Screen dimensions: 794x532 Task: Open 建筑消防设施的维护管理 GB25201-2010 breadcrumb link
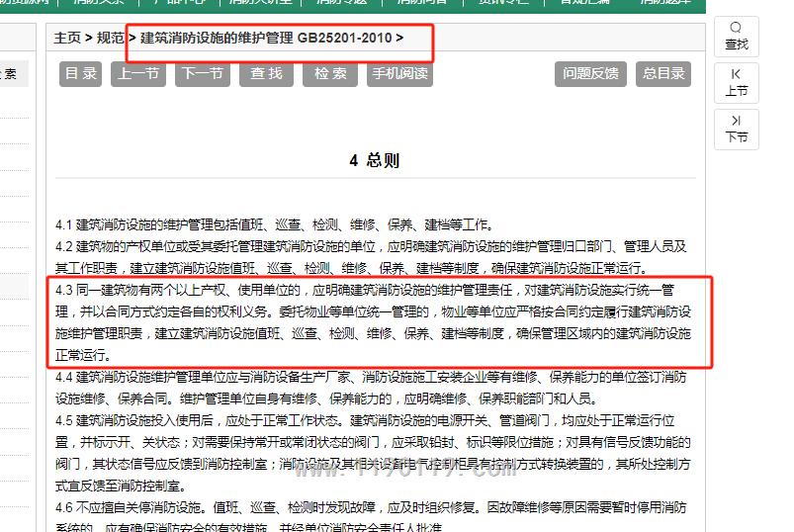(x=266, y=39)
